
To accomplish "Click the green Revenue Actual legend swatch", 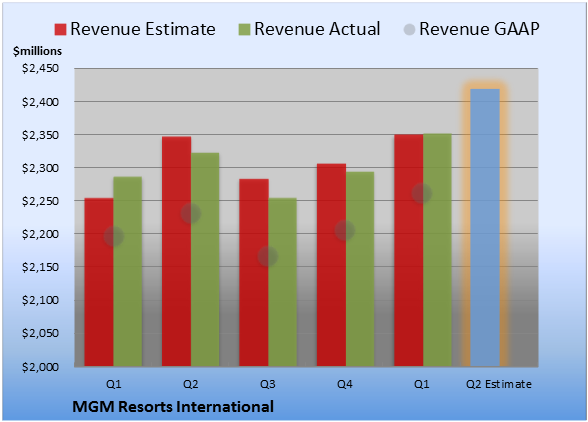I will [244, 30].
